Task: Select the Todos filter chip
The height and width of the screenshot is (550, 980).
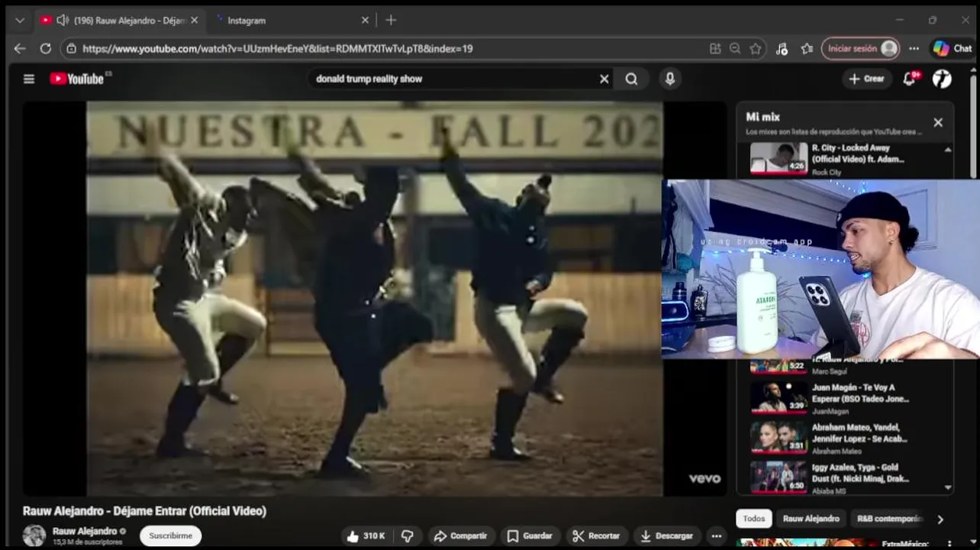Action: click(754, 519)
